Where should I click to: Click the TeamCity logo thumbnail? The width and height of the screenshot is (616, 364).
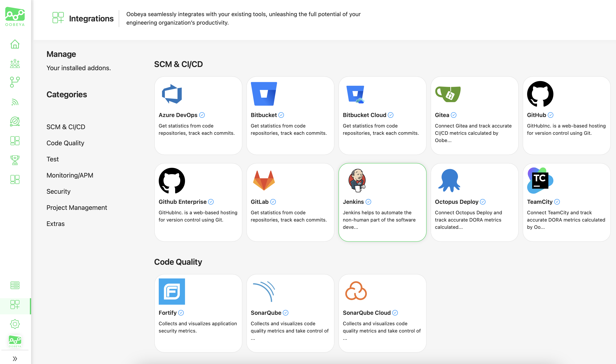coord(540,181)
